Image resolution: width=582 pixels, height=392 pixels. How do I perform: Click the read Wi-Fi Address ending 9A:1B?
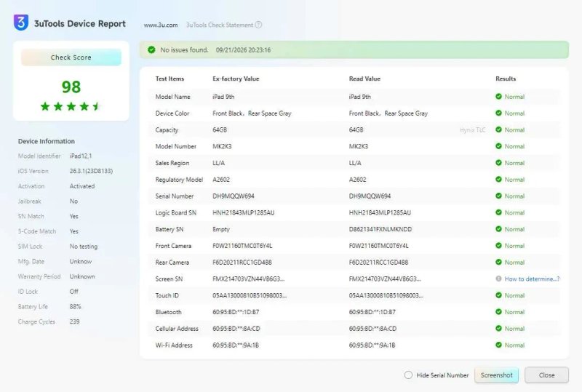coord(372,345)
